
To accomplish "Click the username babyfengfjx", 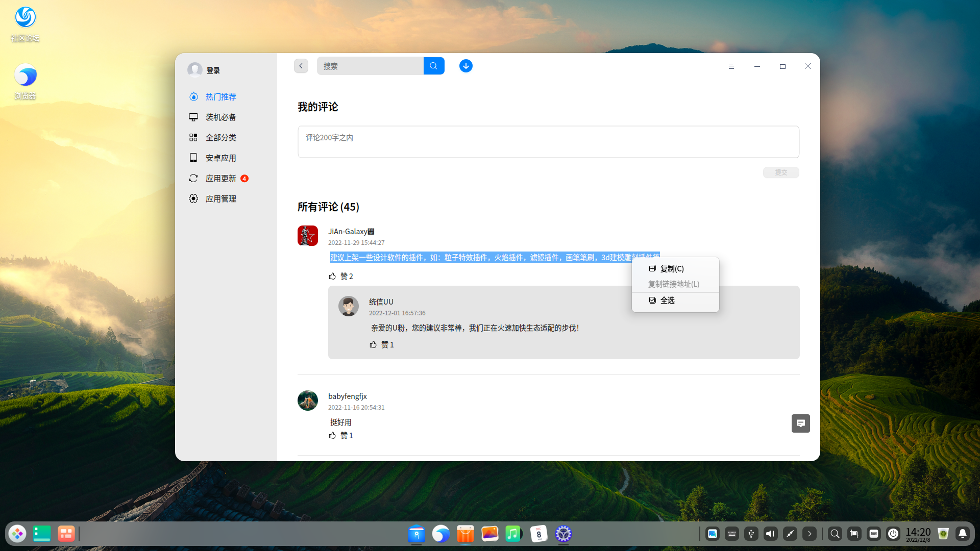I will point(348,396).
